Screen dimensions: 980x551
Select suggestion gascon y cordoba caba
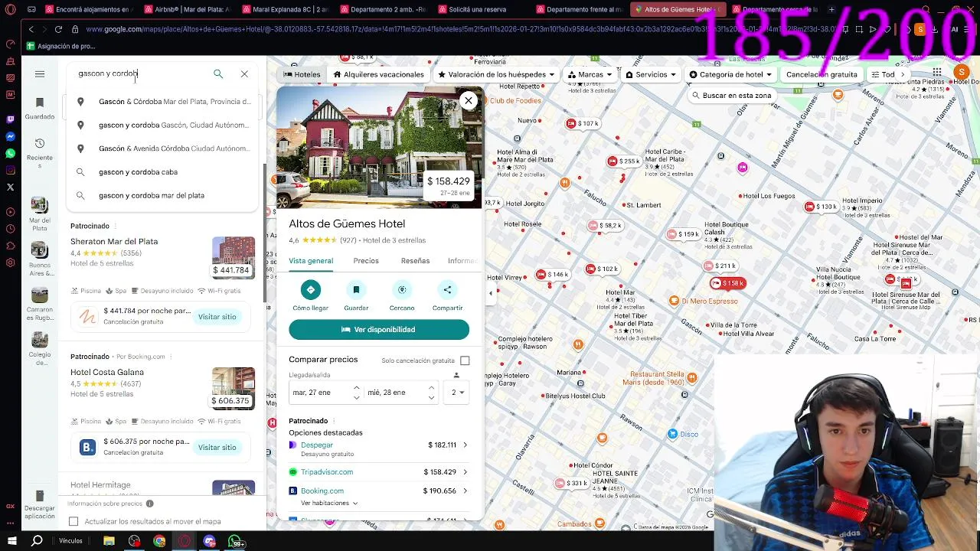pyautogui.click(x=162, y=172)
